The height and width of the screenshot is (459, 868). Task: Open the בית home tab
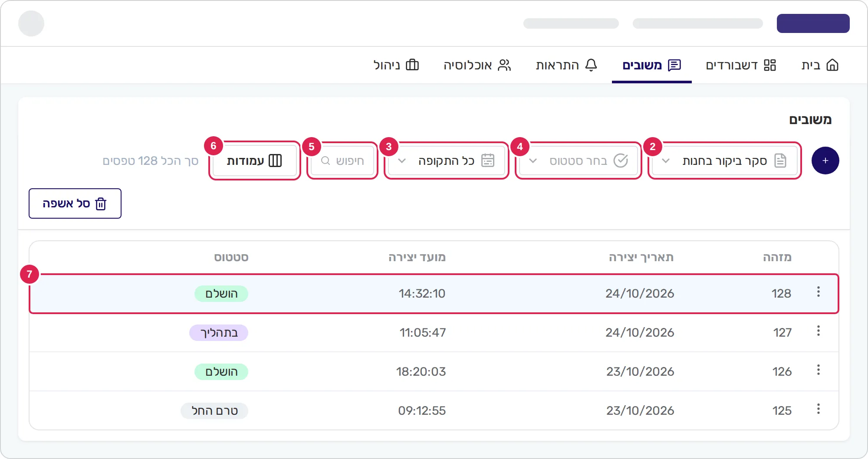point(820,65)
